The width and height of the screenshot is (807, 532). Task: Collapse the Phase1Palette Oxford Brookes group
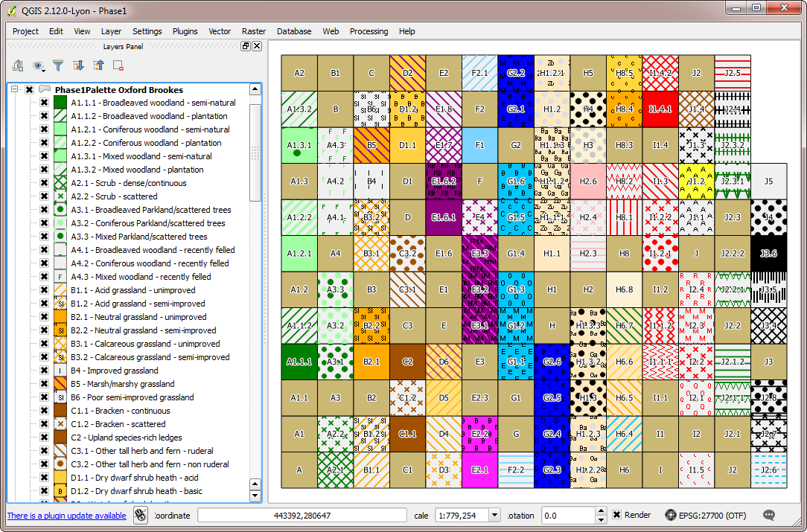tap(13, 88)
